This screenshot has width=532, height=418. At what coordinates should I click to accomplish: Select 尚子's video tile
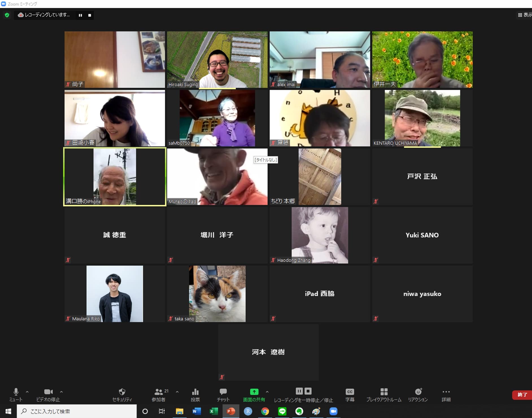tap(115, 60)
